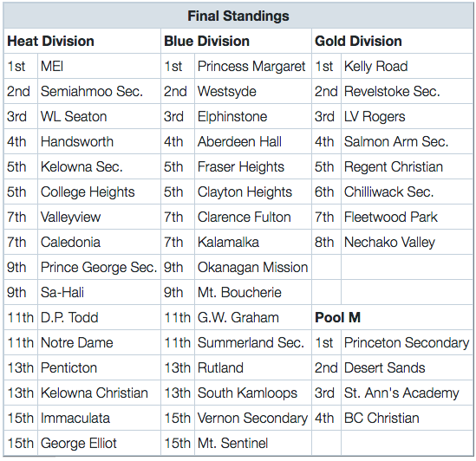Select the Aberdeen Hall cell

coord(253,141)
